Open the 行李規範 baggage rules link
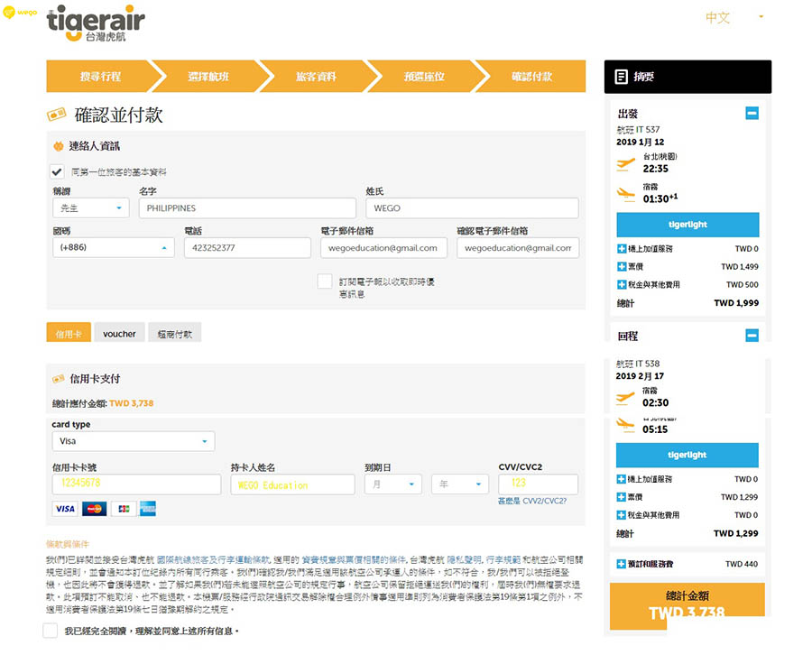Image resolution: width=812 pixels, height=664 pixels. tap(503, 560)
